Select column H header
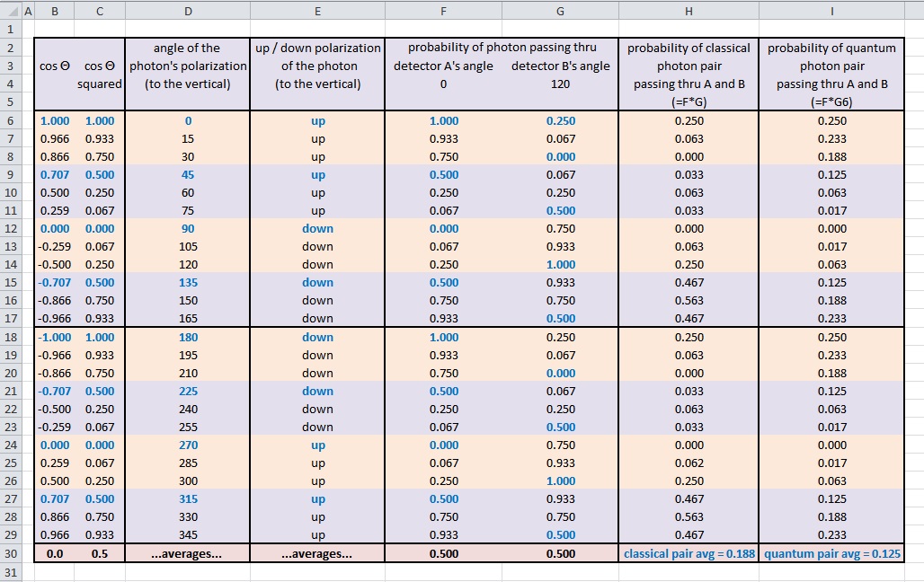Image resolution: width=924 pixels, height=582 pixels. point(689,11)
